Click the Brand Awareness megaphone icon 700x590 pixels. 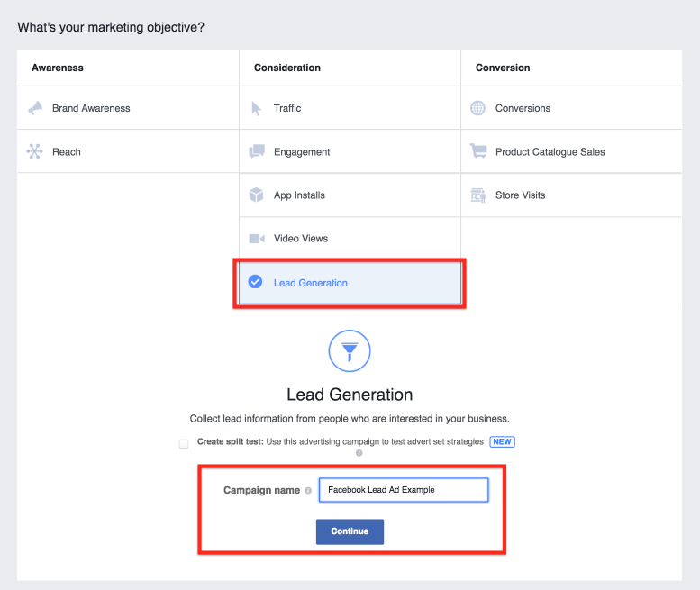35,108
